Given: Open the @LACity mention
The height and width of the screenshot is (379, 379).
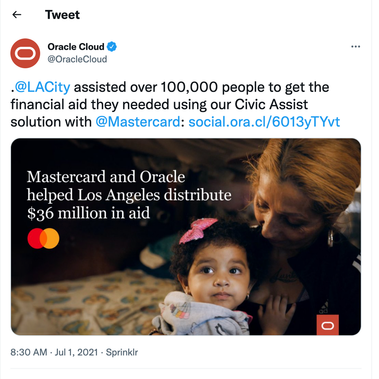Looking at the screenshot, I should 42,87.
